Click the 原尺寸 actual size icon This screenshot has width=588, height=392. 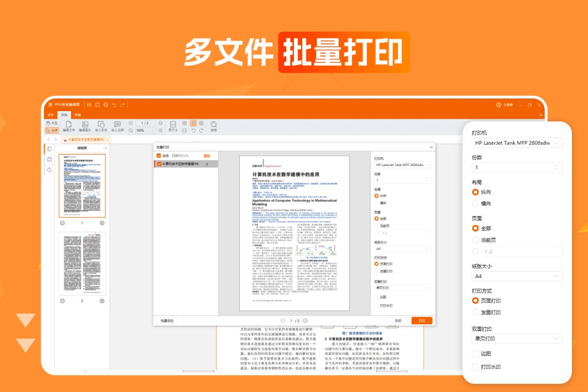(173, 126)
